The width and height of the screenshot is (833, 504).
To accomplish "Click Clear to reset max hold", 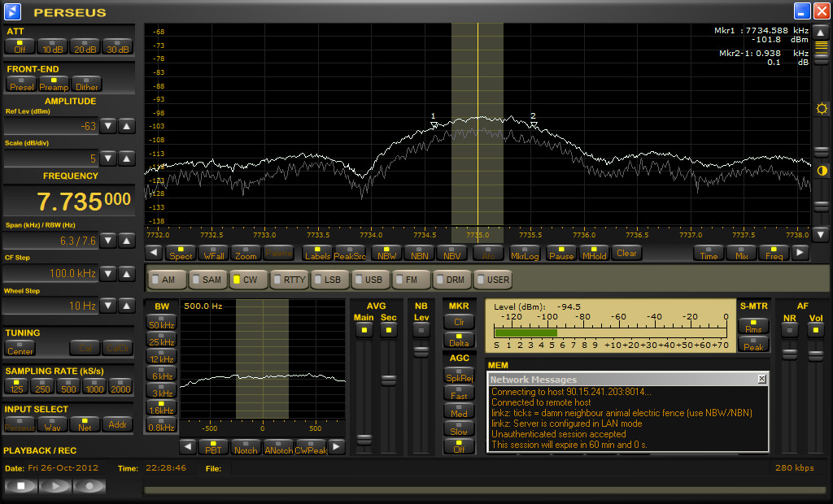I will (627, 253).
